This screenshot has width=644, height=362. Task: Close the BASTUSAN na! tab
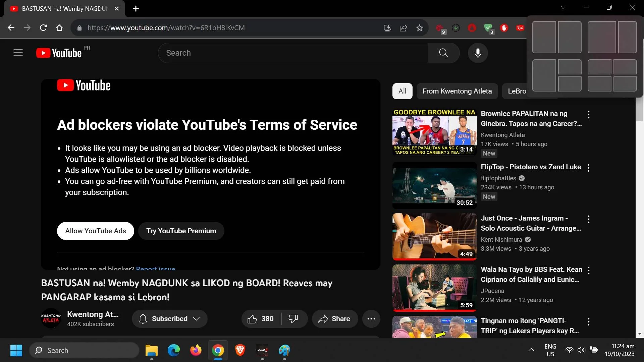point(117,9)
